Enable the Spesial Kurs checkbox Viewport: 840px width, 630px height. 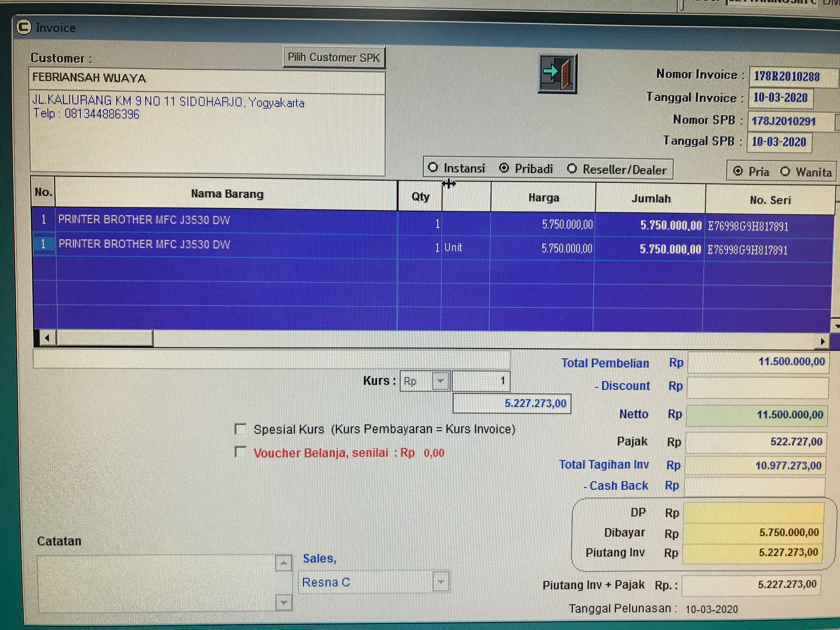tap(240, 429)
